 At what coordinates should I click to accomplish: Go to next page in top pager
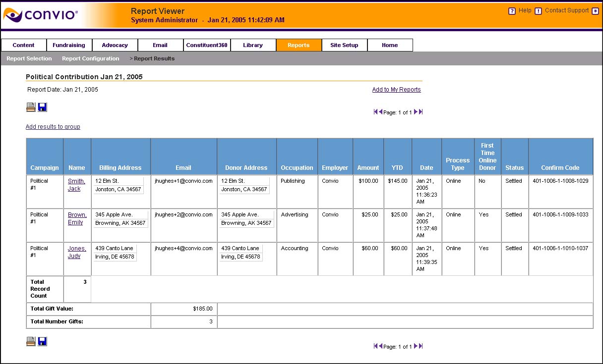(416, 112)
